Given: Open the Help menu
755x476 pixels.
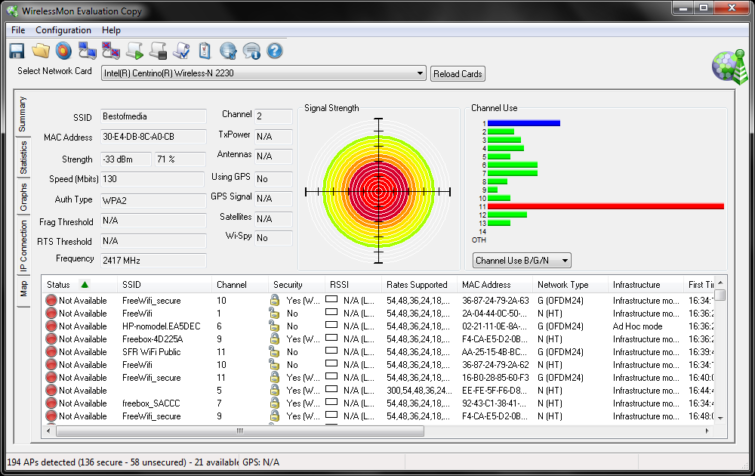Looking at the screenshot, I should (111, 30).
